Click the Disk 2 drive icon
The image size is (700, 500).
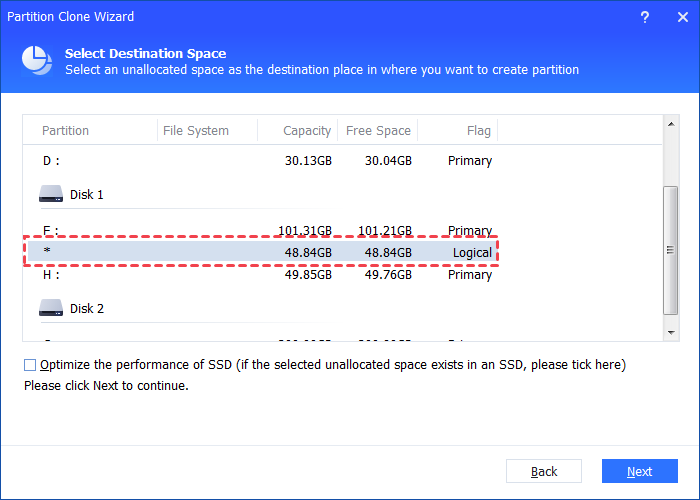click(x=51, y=308)
